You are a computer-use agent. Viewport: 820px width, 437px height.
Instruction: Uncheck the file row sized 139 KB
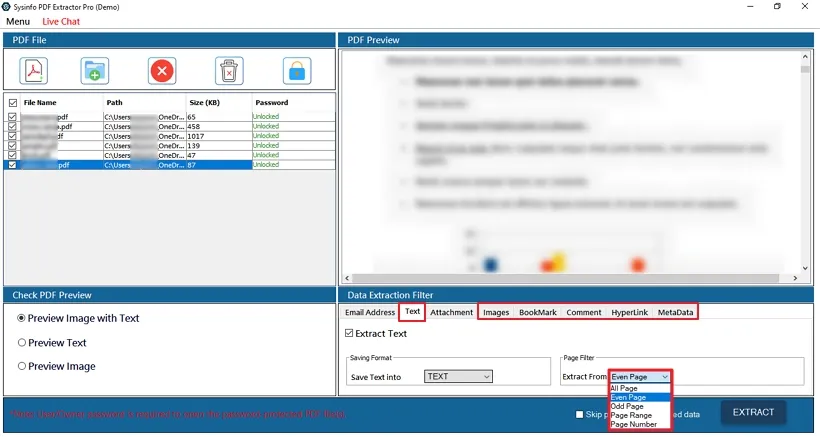pos(13,145)
